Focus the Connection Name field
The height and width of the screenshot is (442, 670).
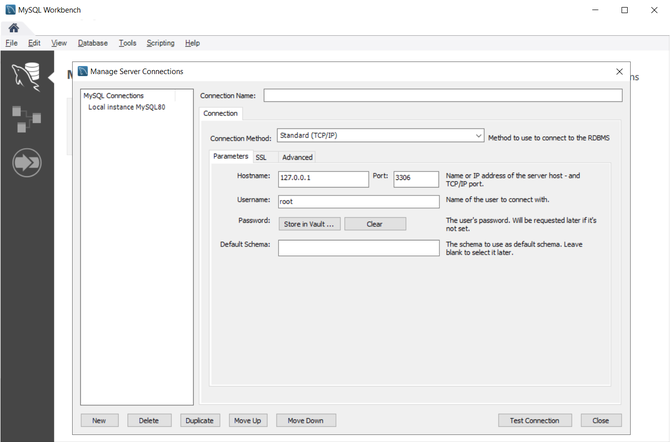click(x=443, y=95)
